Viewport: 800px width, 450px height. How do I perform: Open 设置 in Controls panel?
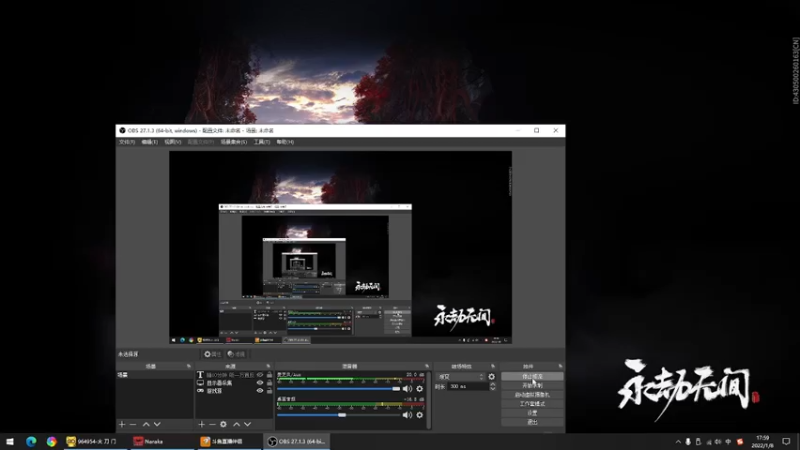[x=532, y=413]
